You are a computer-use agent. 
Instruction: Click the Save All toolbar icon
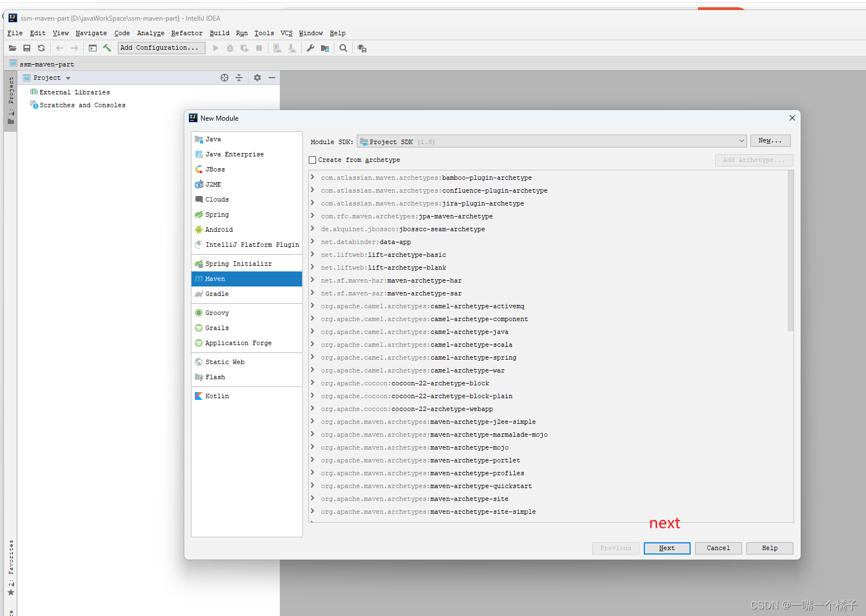pos(27,48)
